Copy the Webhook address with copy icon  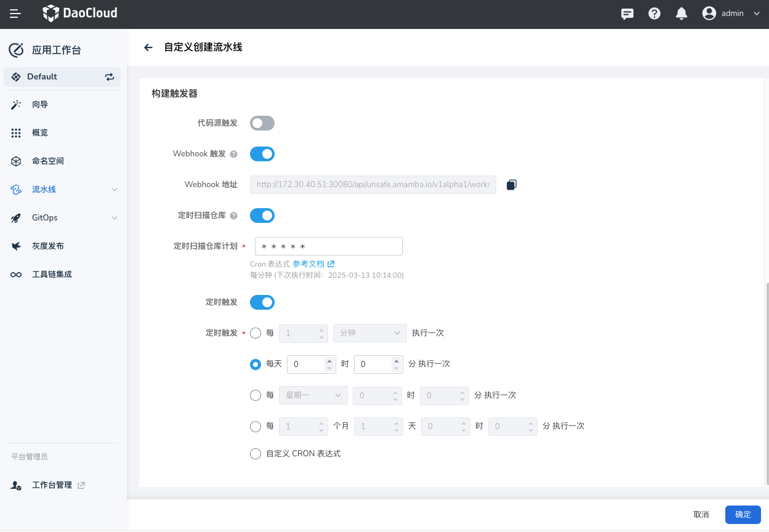point(511,185)
